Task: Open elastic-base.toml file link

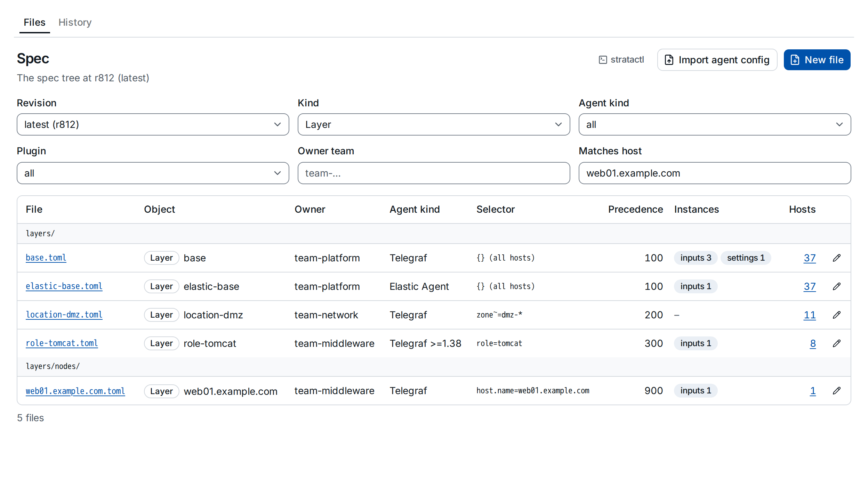Action: click(x=64, y=286)
